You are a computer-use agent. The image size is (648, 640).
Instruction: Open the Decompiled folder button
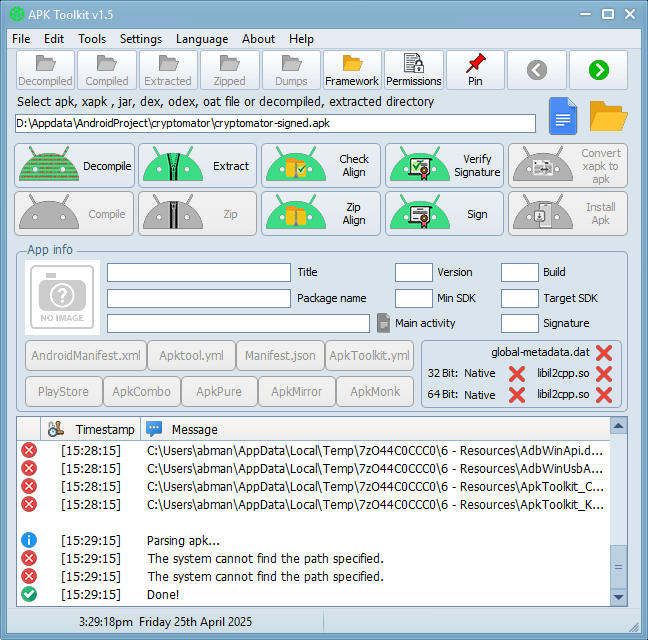pos(45,70)
